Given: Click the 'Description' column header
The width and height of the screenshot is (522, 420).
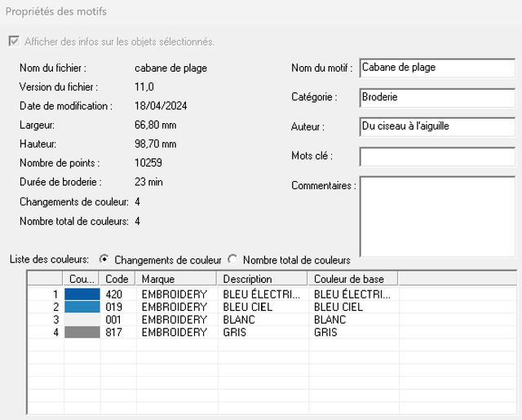Looking at the screenshot, I should point(263,279).
